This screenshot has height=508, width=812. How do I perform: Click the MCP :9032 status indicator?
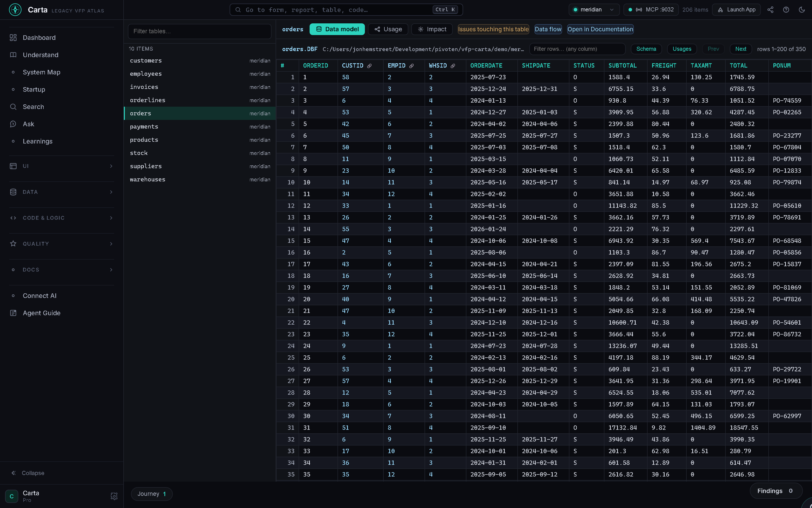pos(651,10)
